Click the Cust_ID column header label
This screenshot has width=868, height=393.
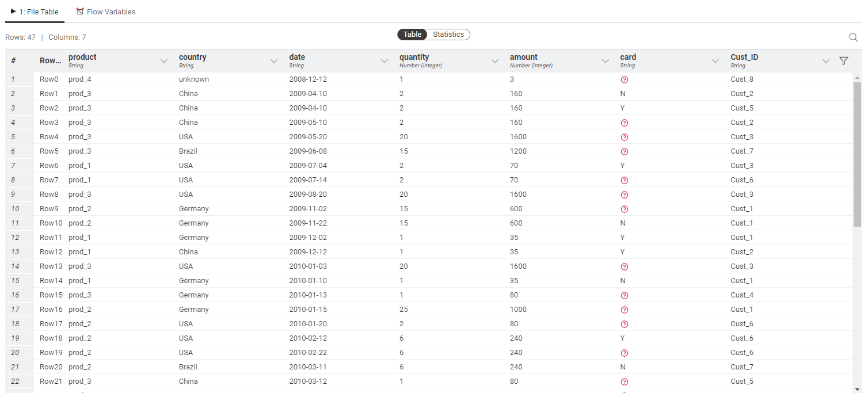(744, 57)
